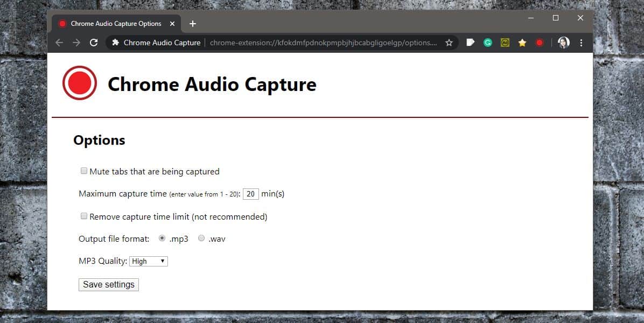The image size is (644, 323).
Task: Enable Mute tabs that are being captured
Action: pos(84,171)
